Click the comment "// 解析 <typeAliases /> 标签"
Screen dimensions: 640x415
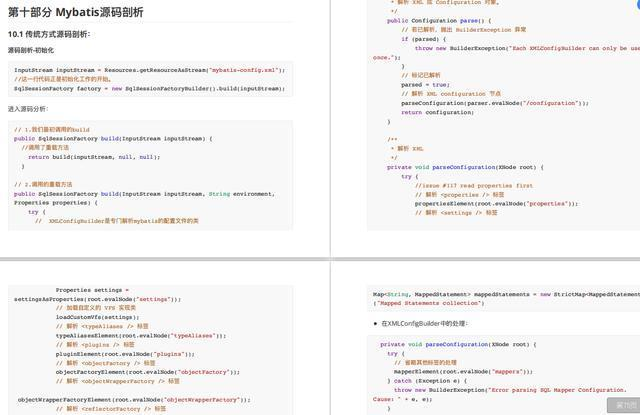click(102, 326)
